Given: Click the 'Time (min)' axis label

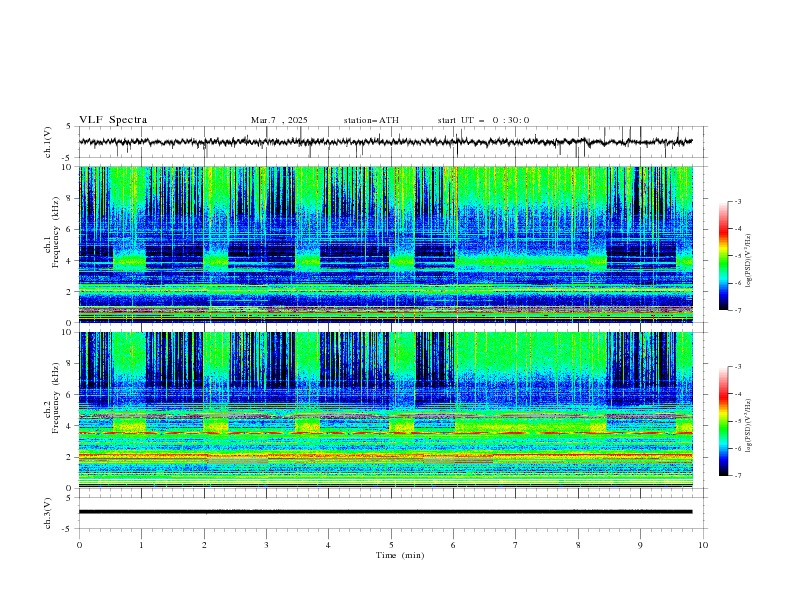Looking at the screenshot, I should pyautogui.click(x=400, y=555).
